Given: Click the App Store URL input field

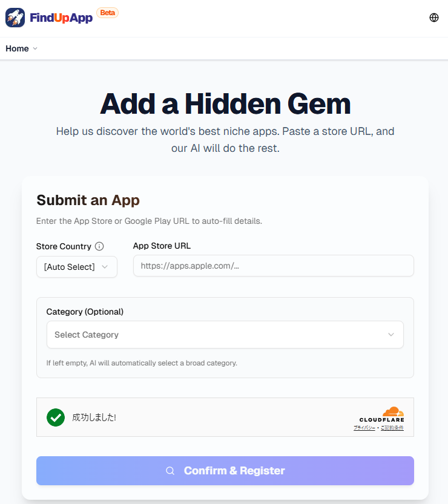Looking at the screenshot, I should click(x=273, y=266).
